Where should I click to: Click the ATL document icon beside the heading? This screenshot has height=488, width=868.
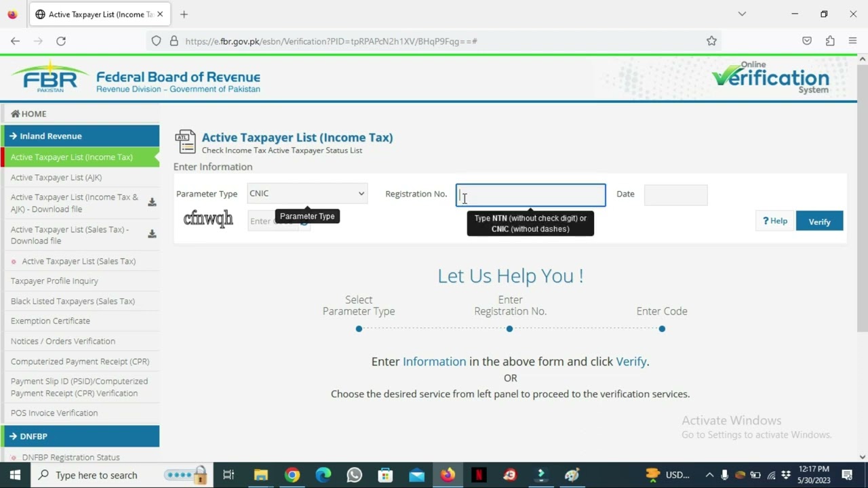185,142
